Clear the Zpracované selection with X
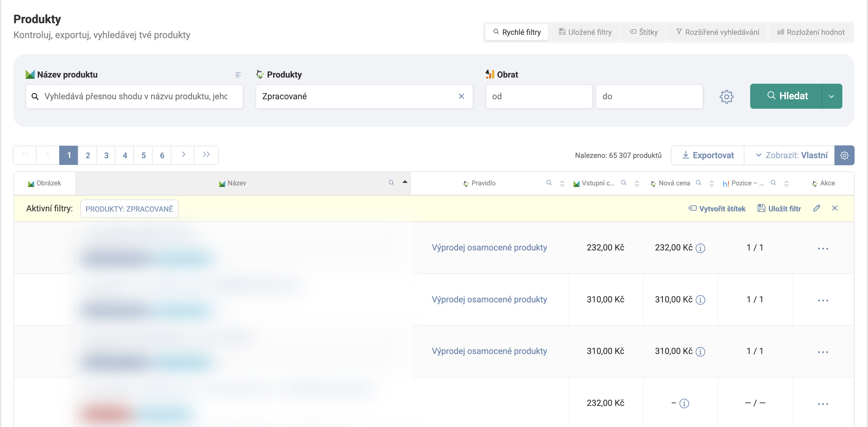The width and height of the screenshot is (868, 427). [461, 97]
